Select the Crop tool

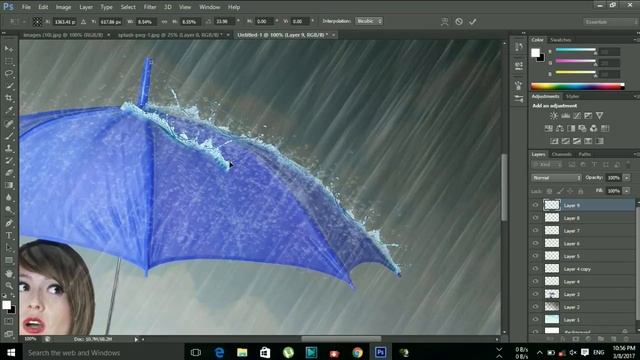(9, 98)
